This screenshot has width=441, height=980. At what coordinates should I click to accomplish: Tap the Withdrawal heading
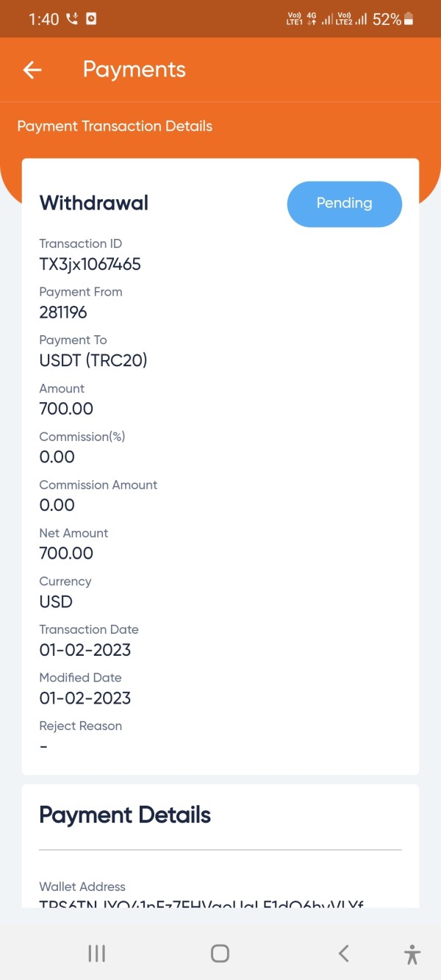(x=93, y=203)
